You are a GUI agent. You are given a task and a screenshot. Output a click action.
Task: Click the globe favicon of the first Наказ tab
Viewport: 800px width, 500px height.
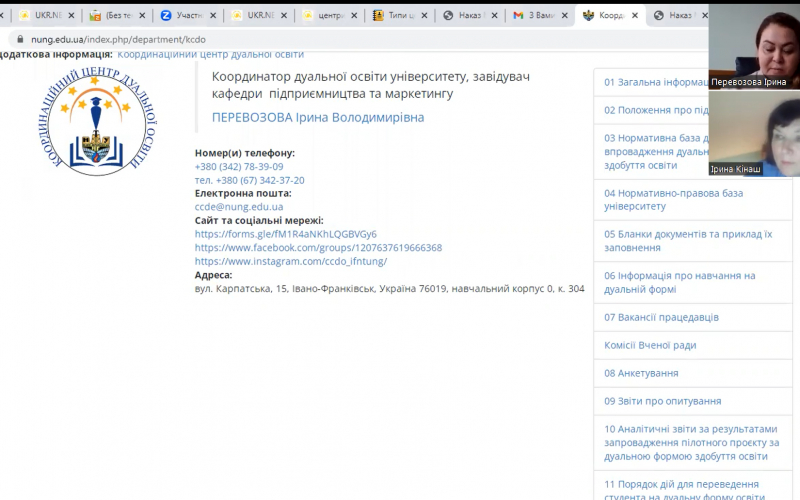point(448,16)
